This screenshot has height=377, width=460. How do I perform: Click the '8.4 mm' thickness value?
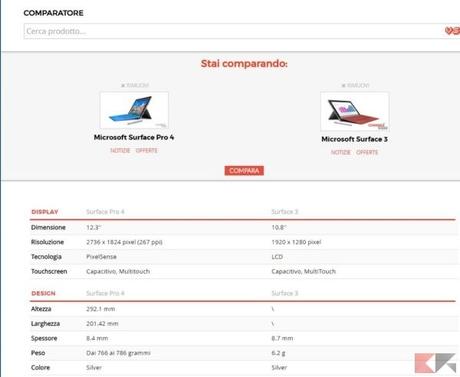coord(97,338)
